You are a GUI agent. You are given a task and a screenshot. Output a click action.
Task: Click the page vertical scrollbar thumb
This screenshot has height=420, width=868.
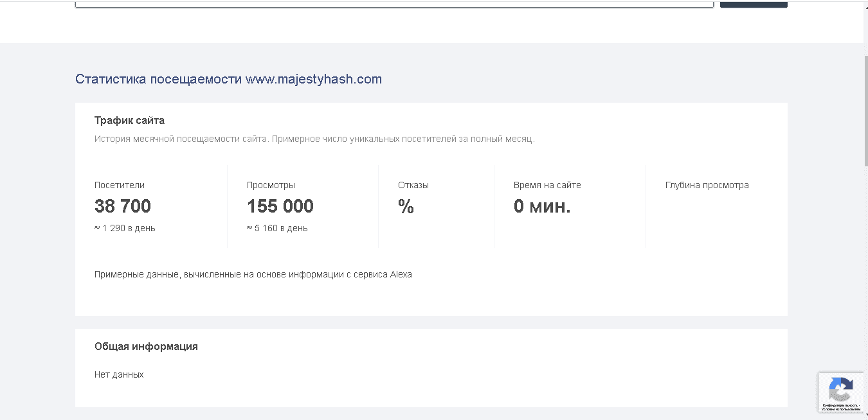[865, 111]
